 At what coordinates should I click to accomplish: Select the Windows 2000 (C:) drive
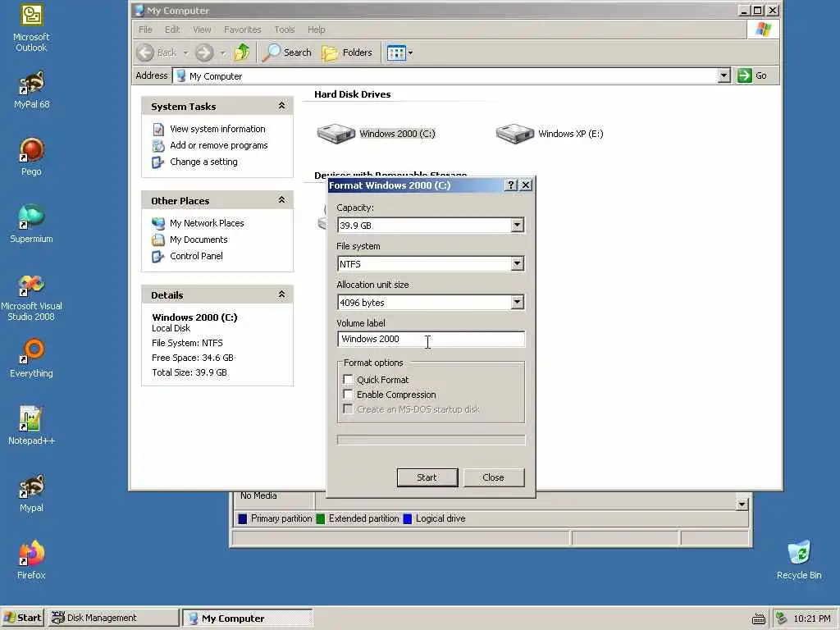376,134
